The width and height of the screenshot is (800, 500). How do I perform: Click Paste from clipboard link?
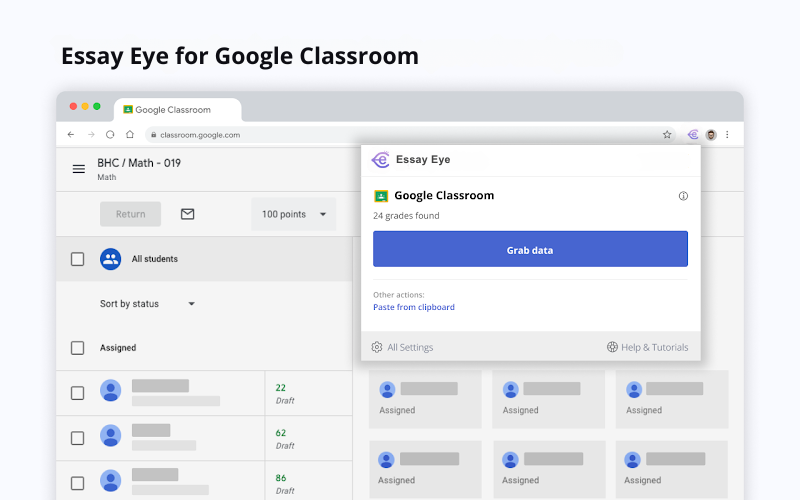tap(414, 307)
